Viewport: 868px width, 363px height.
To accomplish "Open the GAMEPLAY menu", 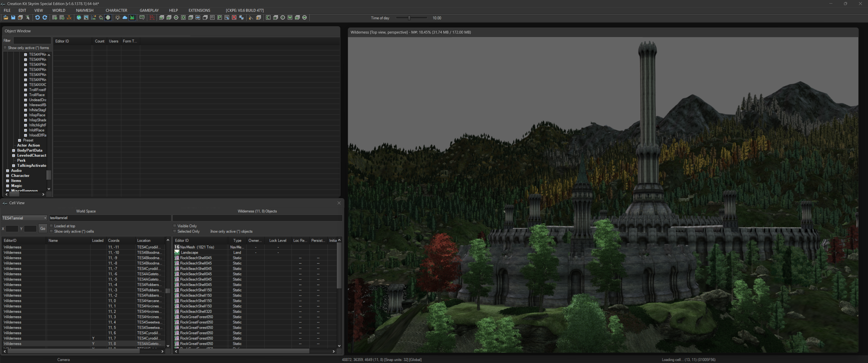I will point(149,10).
